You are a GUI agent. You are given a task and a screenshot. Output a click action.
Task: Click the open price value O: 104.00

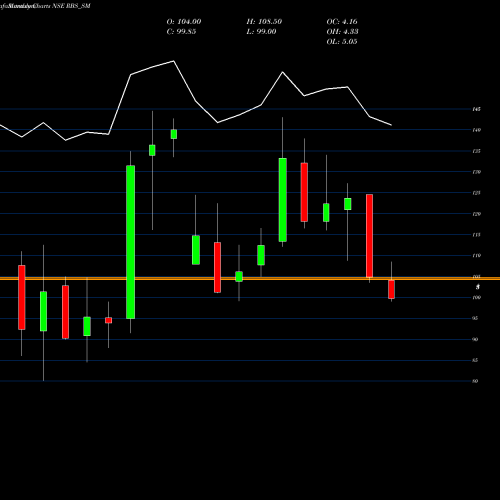pyautogui.click(x=184, y=22)
